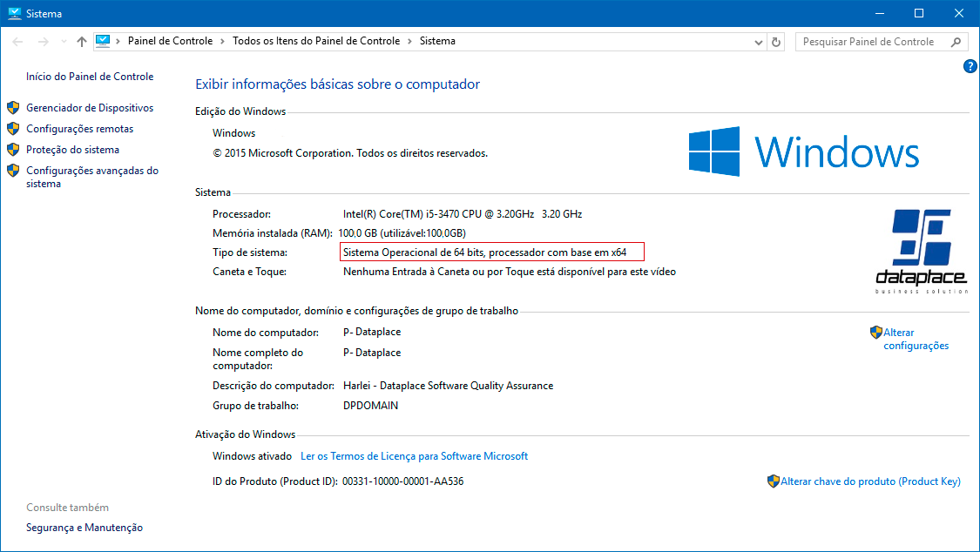The image size is (980, 552).
Task: Click the shield beside Alterar chave do produto
Action: pyautogui.click(x=774, y=481)
